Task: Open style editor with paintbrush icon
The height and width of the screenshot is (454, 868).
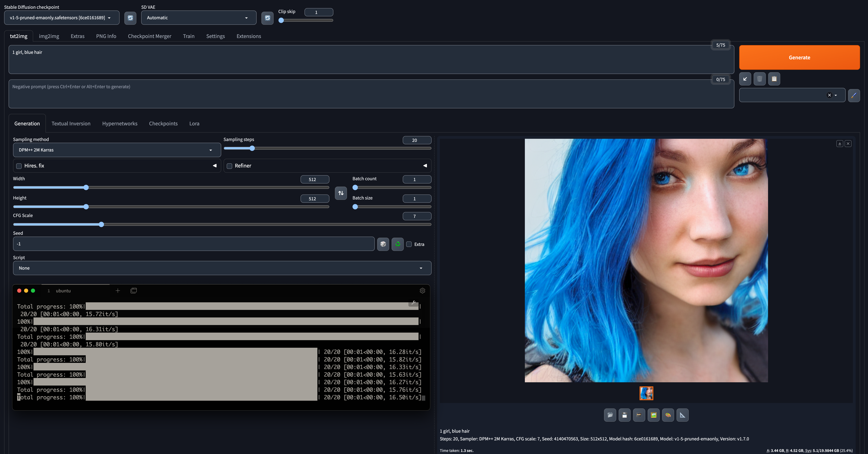Action: (855, 95)
